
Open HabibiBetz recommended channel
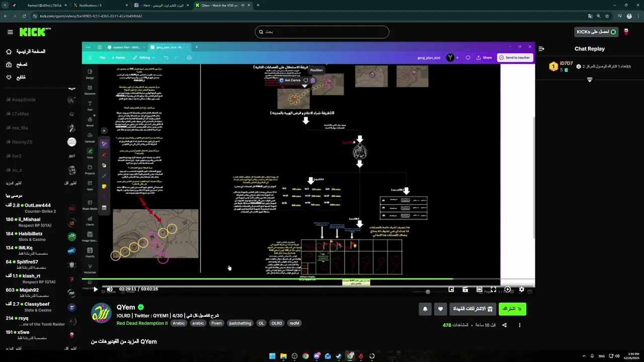tap(40, 236)
